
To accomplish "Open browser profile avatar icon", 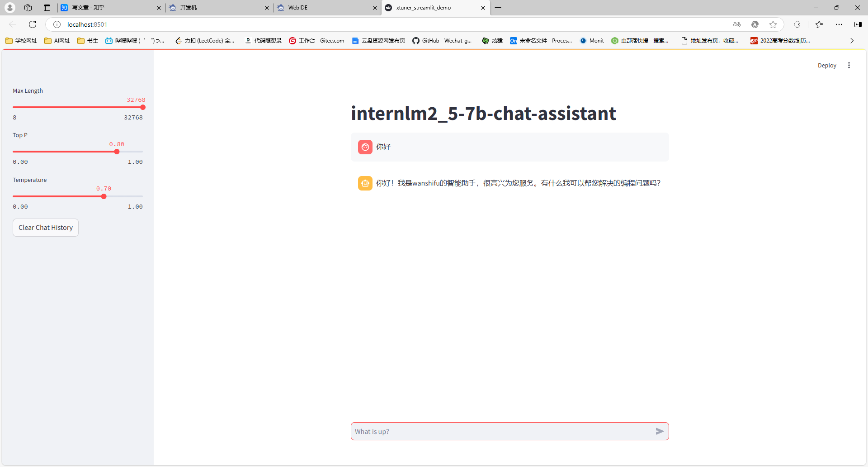I will 10,8.
